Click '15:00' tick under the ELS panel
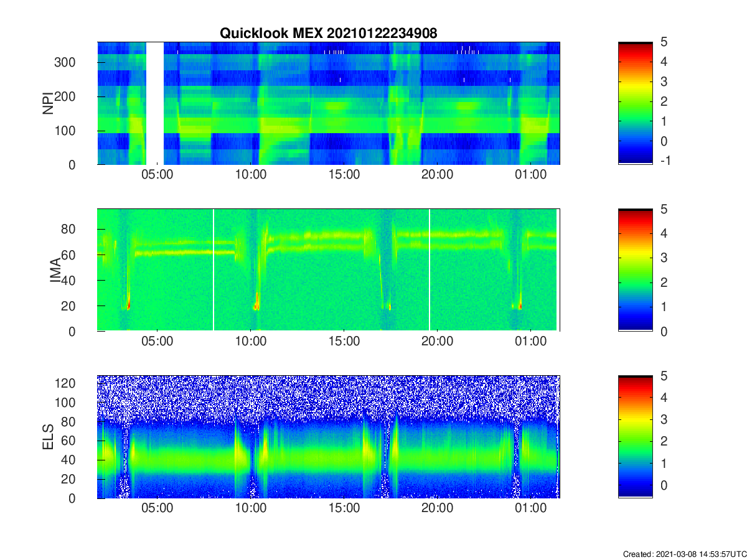Viewport: 747px width, 560px height. coord(344,509)
